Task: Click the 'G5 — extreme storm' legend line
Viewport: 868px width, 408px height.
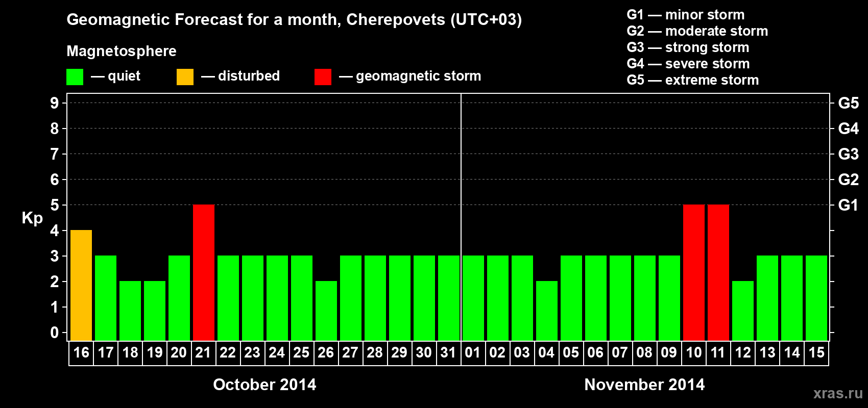Action: point(693,80)
